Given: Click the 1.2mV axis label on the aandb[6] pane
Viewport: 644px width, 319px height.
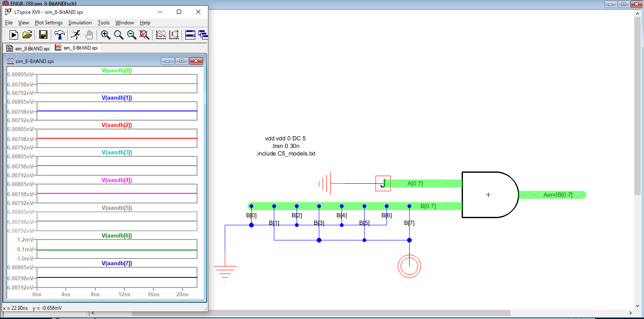Looking at the screenshot, I should 25,240.
